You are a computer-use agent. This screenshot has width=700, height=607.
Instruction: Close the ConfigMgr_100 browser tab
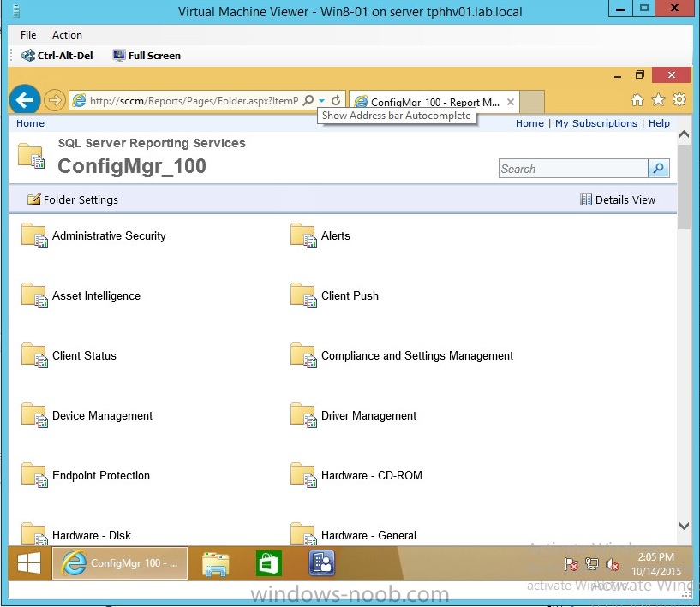tap(511, 102)
